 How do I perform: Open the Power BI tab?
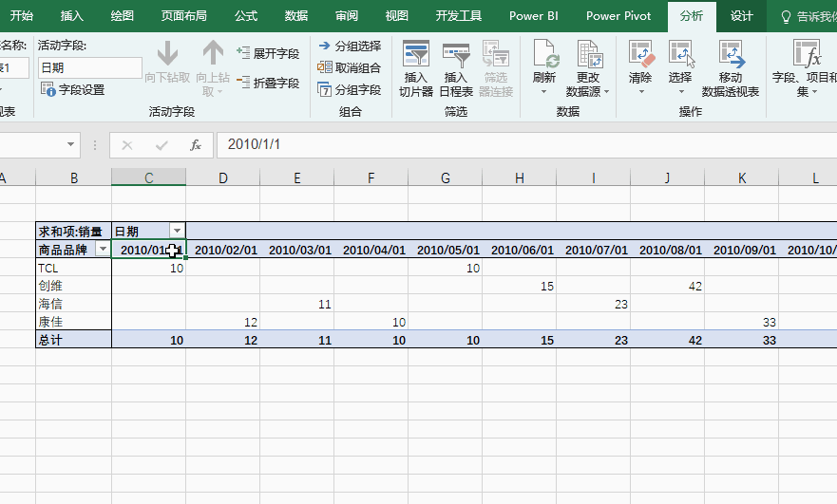tap(534, 16)
